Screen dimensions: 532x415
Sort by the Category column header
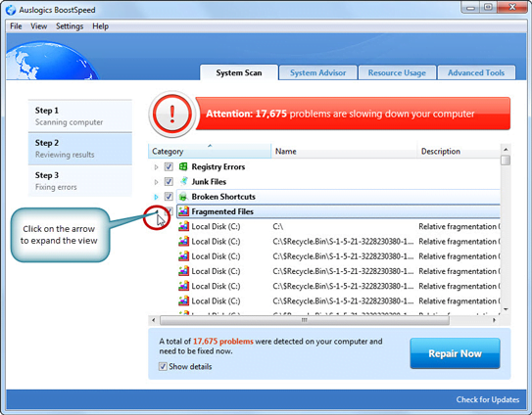[210, 151]
